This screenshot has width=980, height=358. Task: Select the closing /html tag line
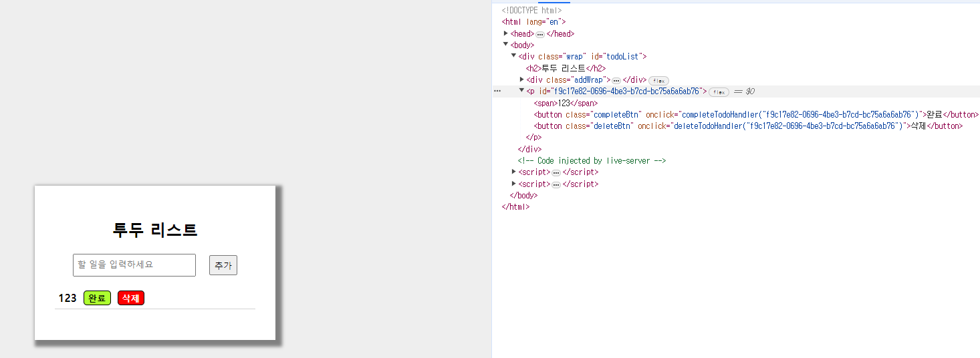[515, 206]
